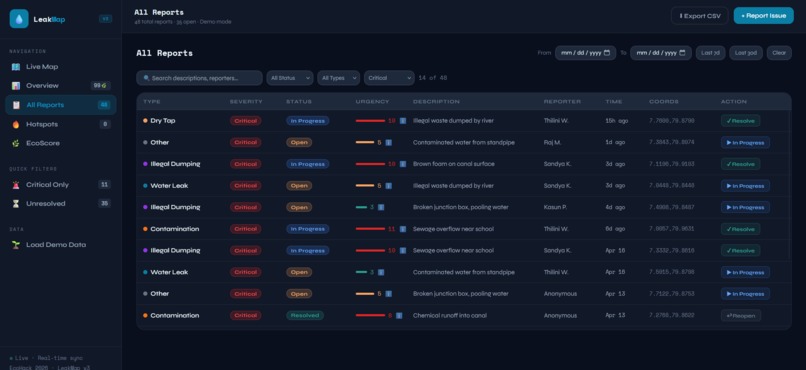Viewport: 806px width, 370px height.
Task: Apply the Unresolved quick filter
Action: click(61, 204)
